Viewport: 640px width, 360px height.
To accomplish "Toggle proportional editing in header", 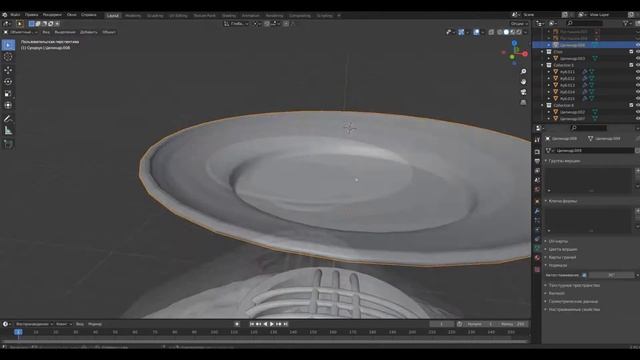I will [286, 24].
